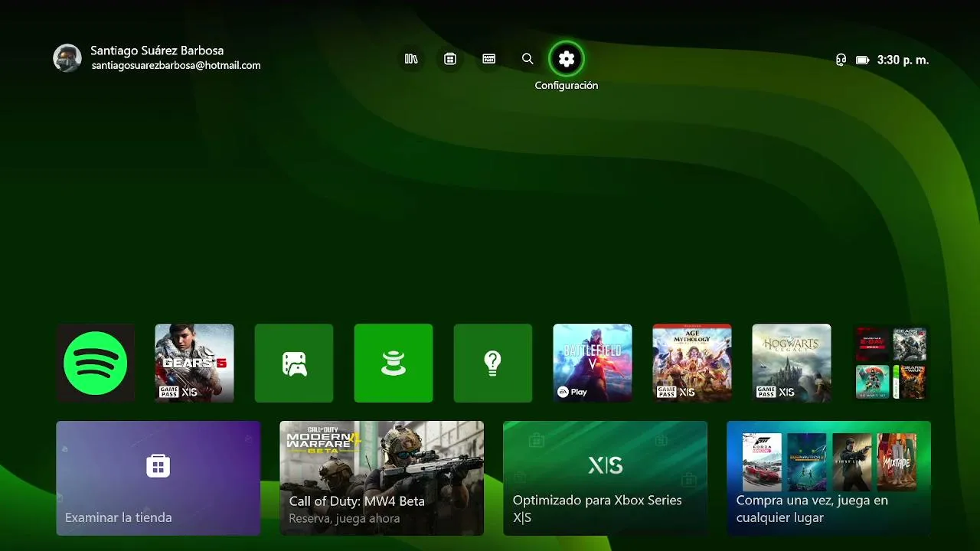The width and height of the screenshot is (980, 551).
Task: Open the Examinar la tienda card
Action: point(158,478)
